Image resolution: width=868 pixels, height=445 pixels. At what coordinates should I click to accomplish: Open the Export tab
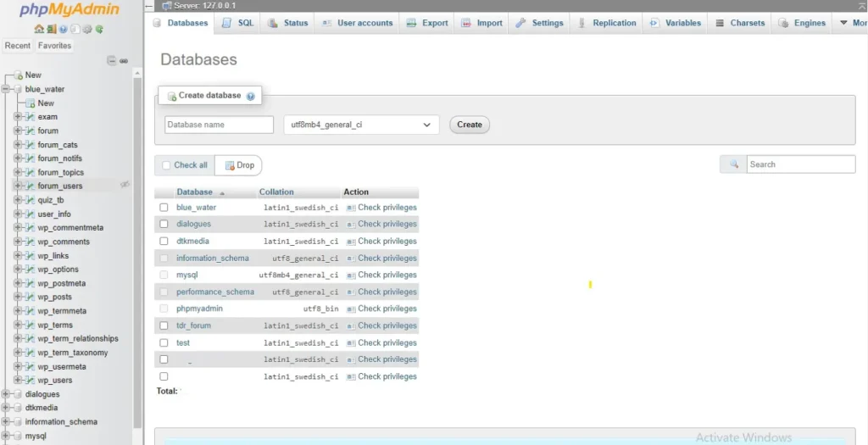pyautogui.click(x=427, y=23)
